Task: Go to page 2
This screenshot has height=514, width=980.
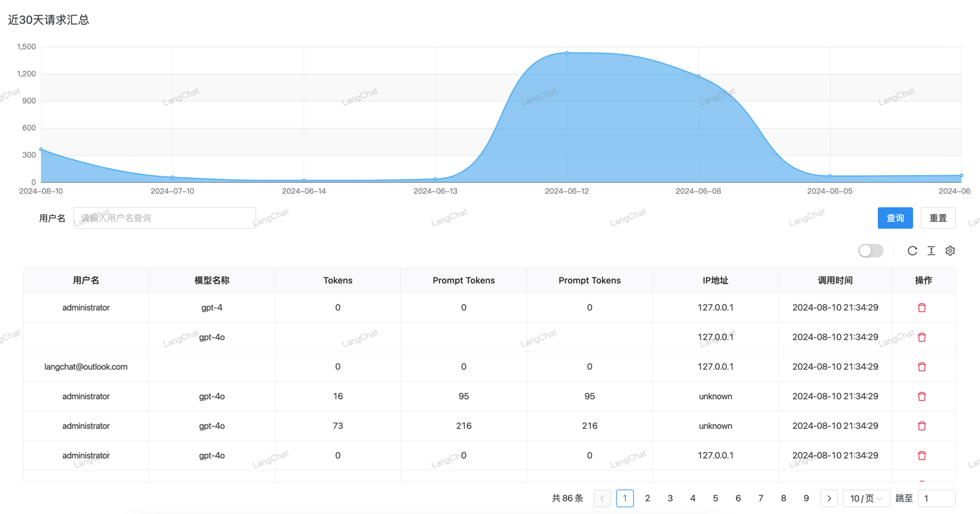Action: pos(647,498)
